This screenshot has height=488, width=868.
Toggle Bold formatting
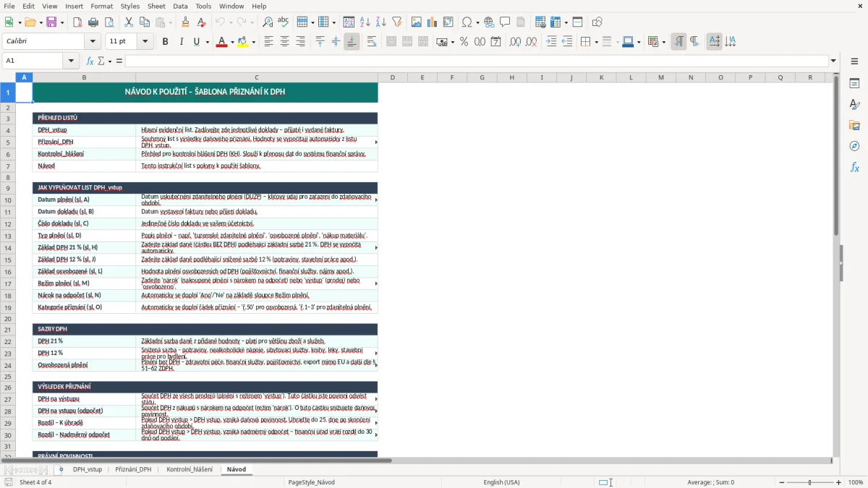[x=165, y=42]
